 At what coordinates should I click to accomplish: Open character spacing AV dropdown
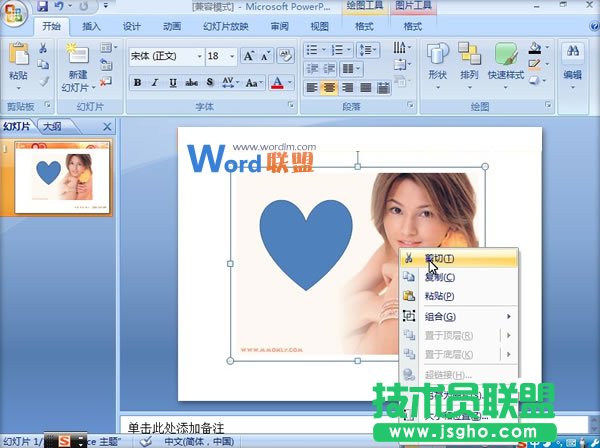(230, 82)
